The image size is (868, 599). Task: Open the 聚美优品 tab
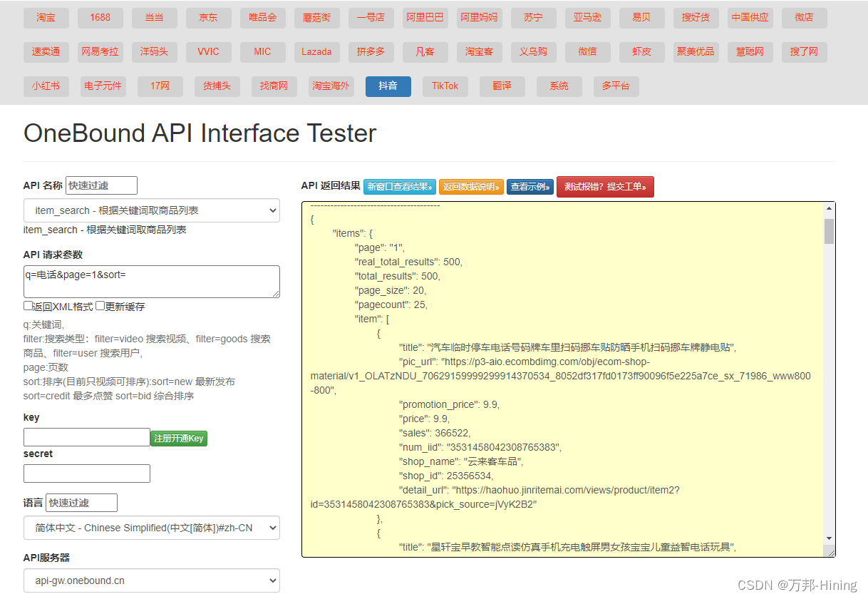(x=696, y=52)
